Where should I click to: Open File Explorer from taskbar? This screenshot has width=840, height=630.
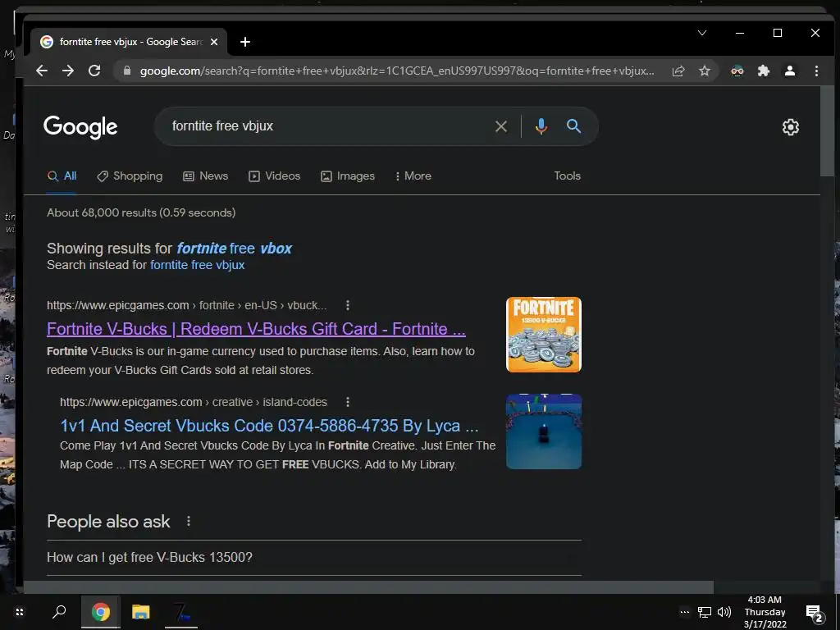coord(141,612)
